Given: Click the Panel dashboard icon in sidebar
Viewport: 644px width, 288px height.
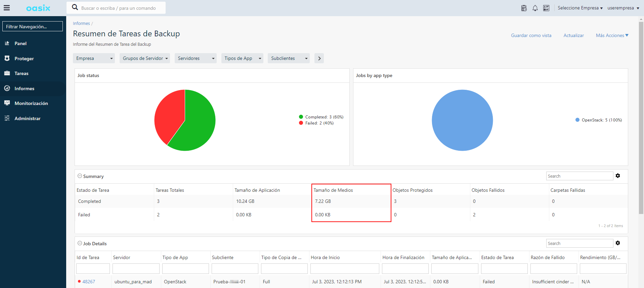Looking at the screenshot, I should tap(7, 43).
